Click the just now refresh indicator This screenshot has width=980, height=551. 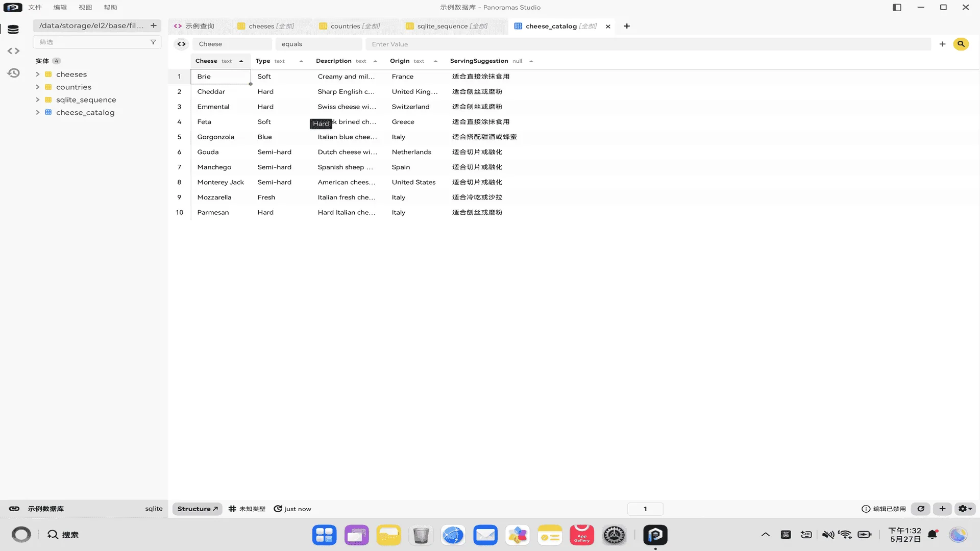(x=292, y=509)
